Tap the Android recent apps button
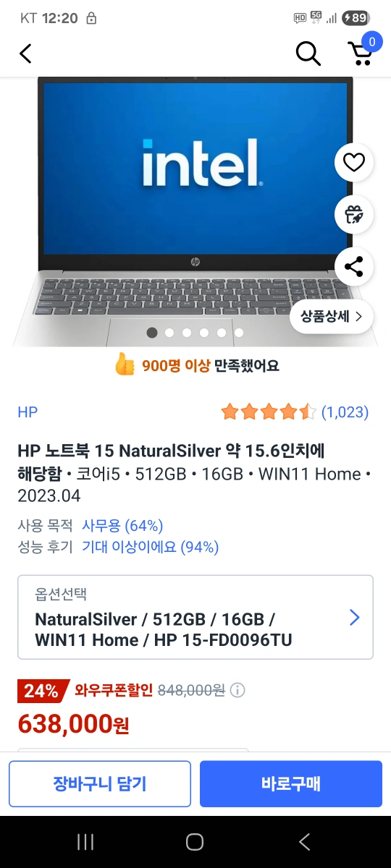Image resolution: width=391 pixels, height=868 pixels. pyautogui.click(x=85, y=841)
